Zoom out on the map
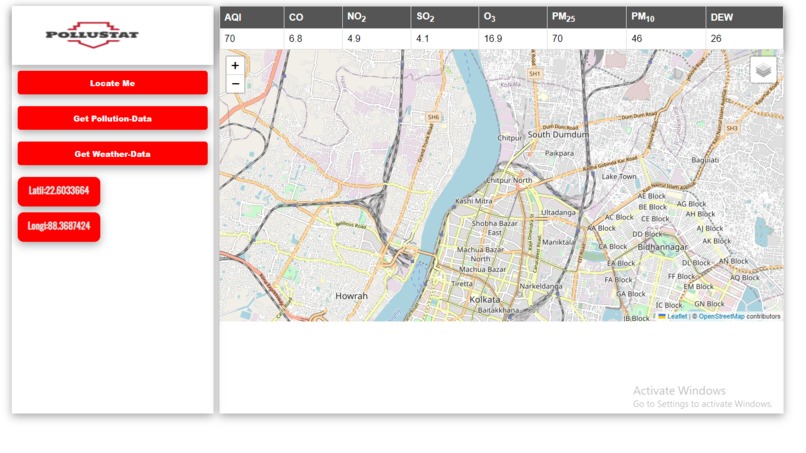Screen dimensions: 806x453 tap(235, 83)
